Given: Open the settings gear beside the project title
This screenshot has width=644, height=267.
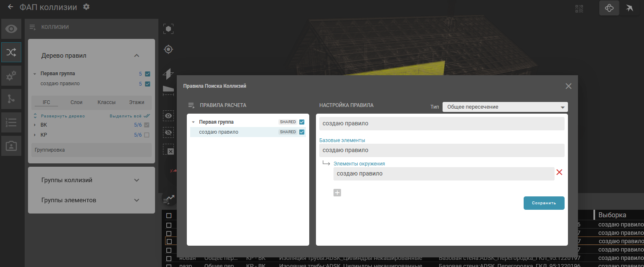Looking at the screenshot, I should tap(86, 7).
